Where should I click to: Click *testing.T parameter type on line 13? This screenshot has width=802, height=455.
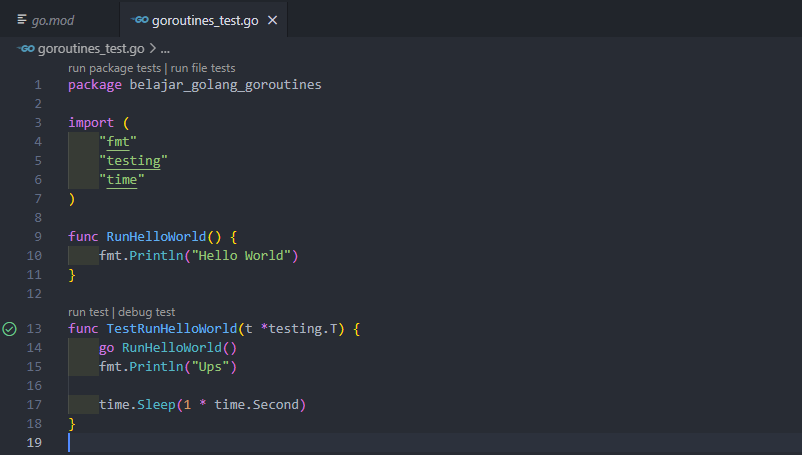coord(299,329)
